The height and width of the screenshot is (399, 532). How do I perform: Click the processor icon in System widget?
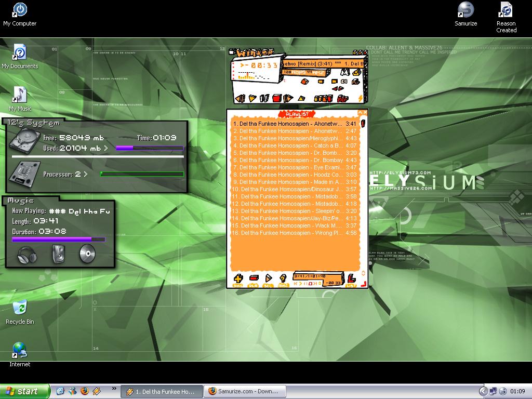[x=24, y=174]
